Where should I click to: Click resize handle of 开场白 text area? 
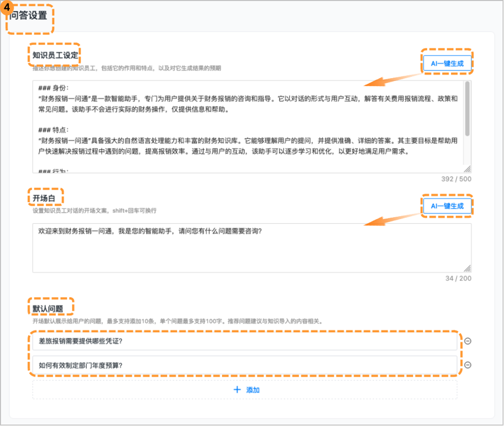[467, 268]
